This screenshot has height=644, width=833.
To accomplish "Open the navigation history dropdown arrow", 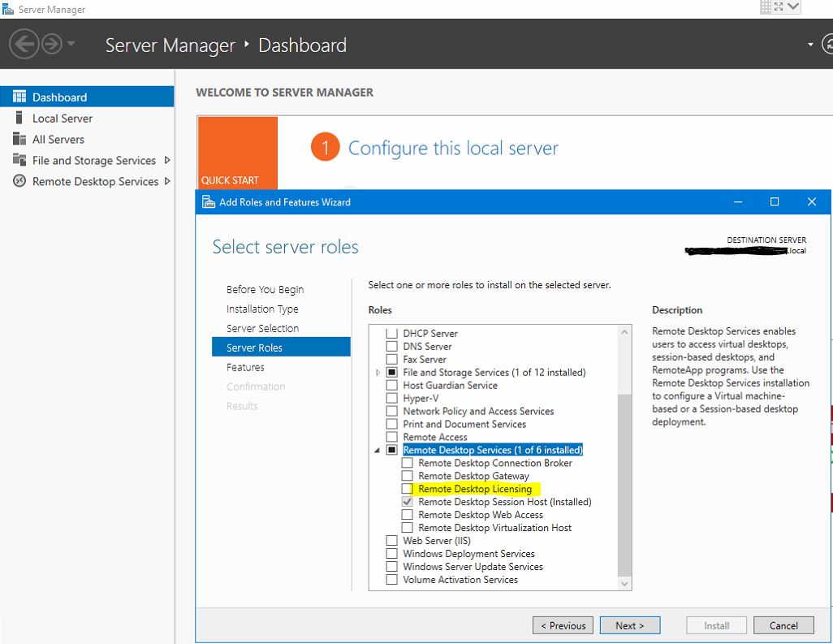I will click(71, 45).
